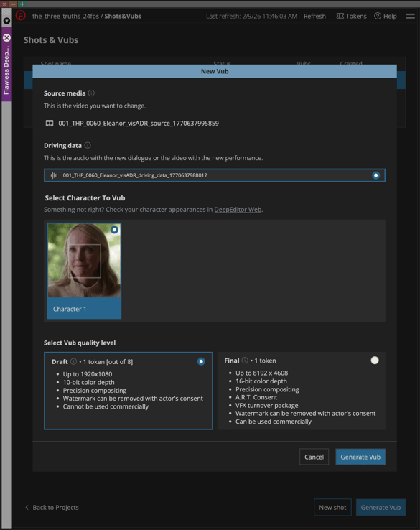Image resolution: width=420 pixels, height=530 pixels.
Task: Click bottom-bar Generate Vub button
Action: point(381,507)
